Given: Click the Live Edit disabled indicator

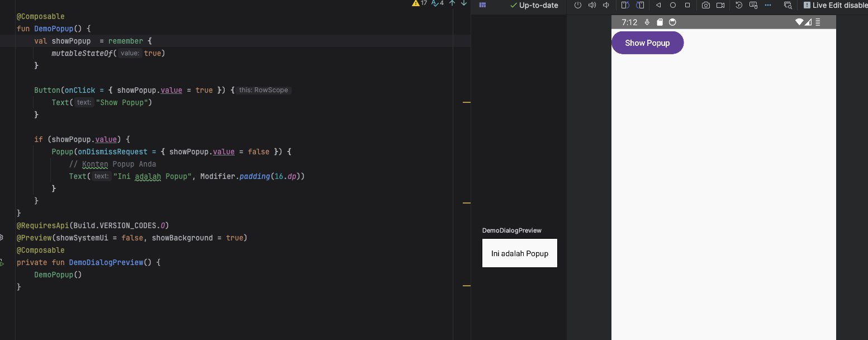Looking at the screenshot, I should [x=835, y=5].
